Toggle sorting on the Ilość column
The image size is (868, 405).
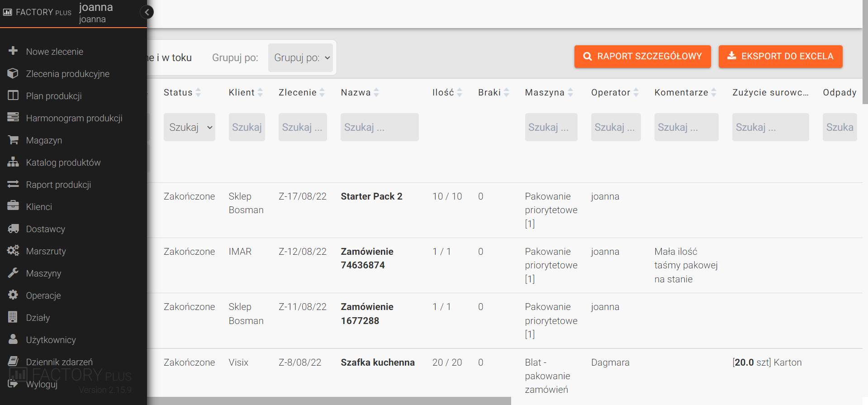460,92
